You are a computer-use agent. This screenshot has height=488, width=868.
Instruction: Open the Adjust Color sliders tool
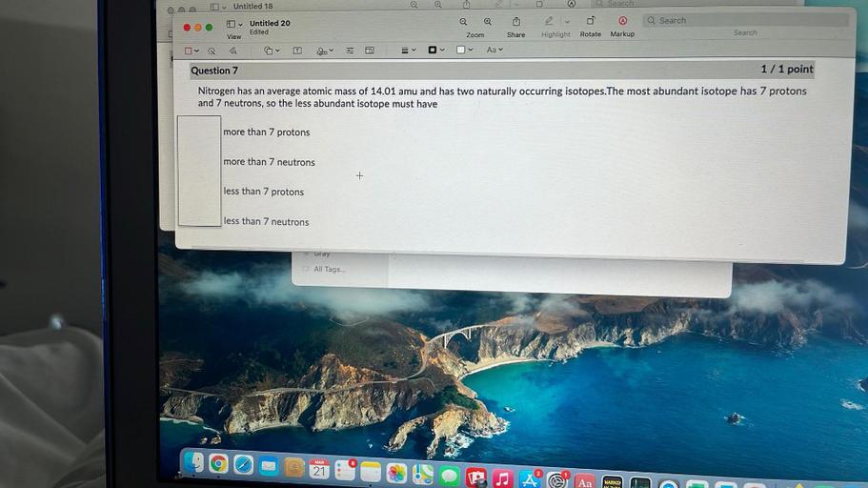tap(350, 51)
